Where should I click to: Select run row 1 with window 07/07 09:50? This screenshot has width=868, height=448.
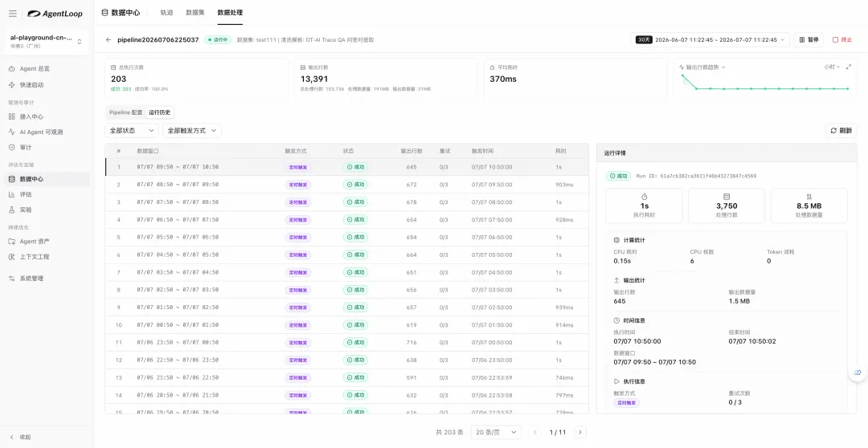coord(346,167)
